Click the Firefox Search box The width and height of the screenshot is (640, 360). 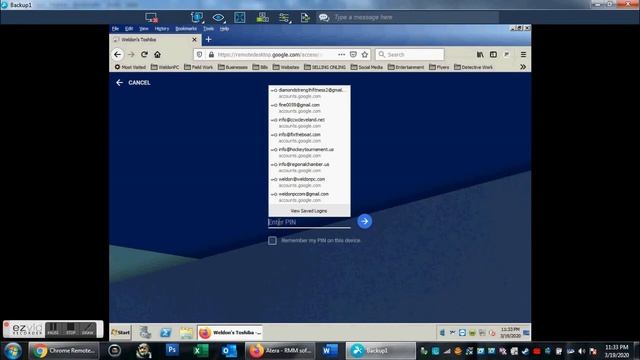409,54
